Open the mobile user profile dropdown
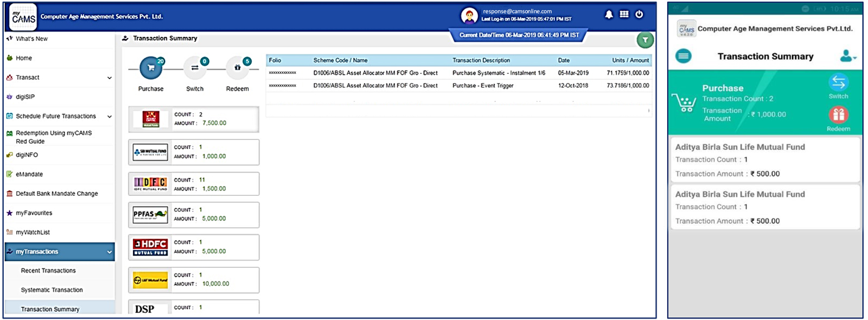This screenshot has width=868, height=320. [847, 56]
